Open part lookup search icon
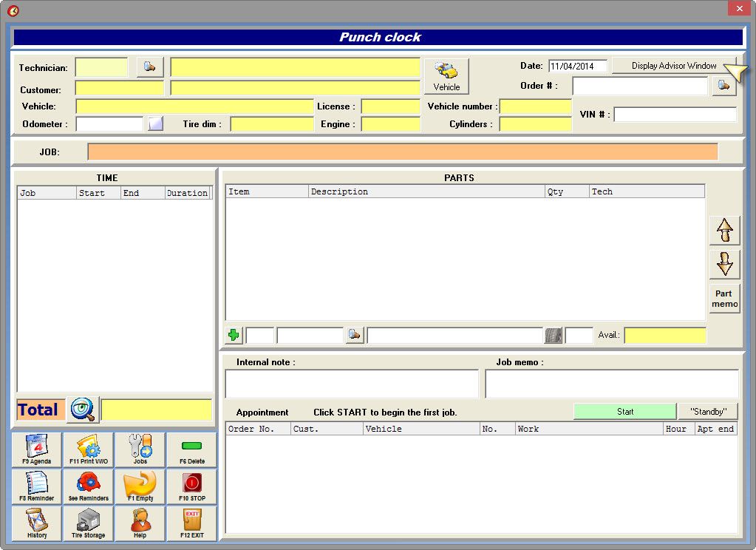This screenshot has height=550, width=756. pos(355,335)
